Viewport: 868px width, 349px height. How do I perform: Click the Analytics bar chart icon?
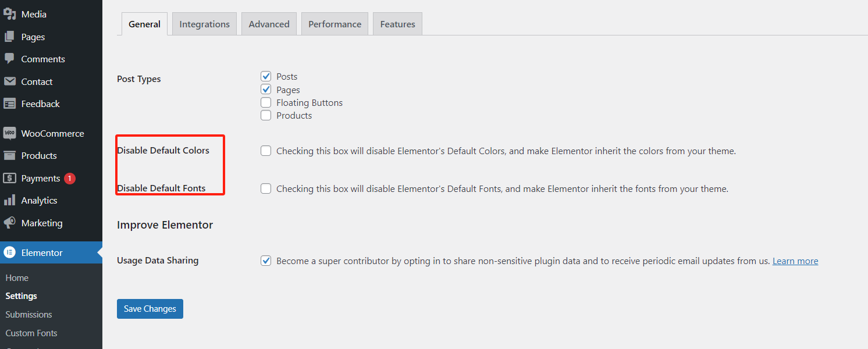9,200
